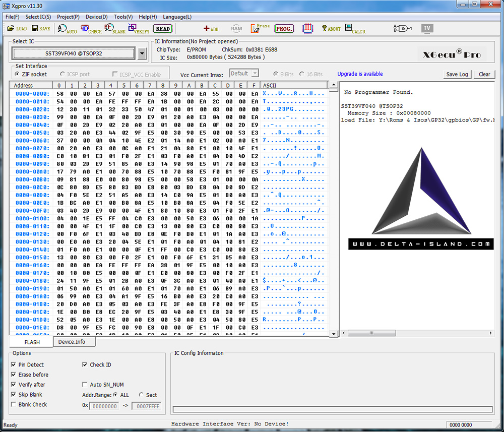
Task: Enable the Blank Check option
Action: (x=14, y=405)
